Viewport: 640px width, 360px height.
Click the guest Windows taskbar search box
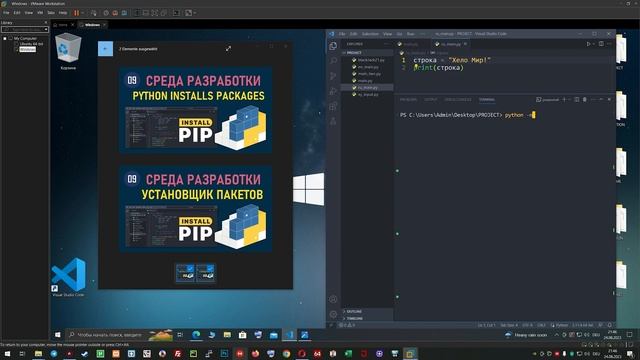click(119, 335)
